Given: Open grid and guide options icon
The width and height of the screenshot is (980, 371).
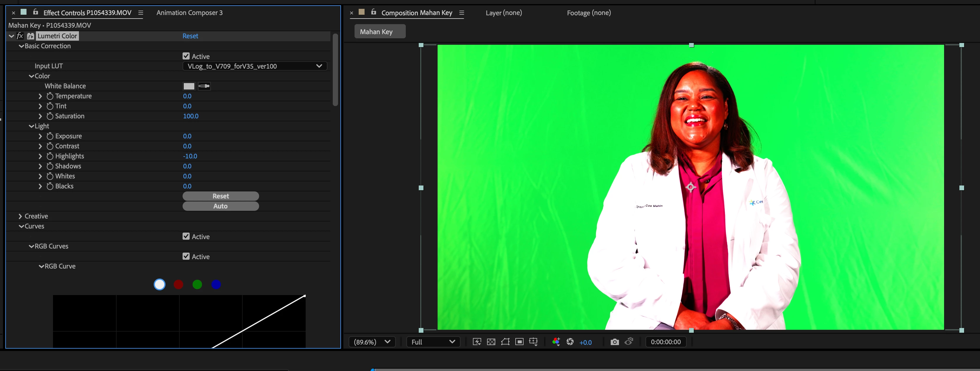Looking at the screenshot, I should click(x=533, y=342).
